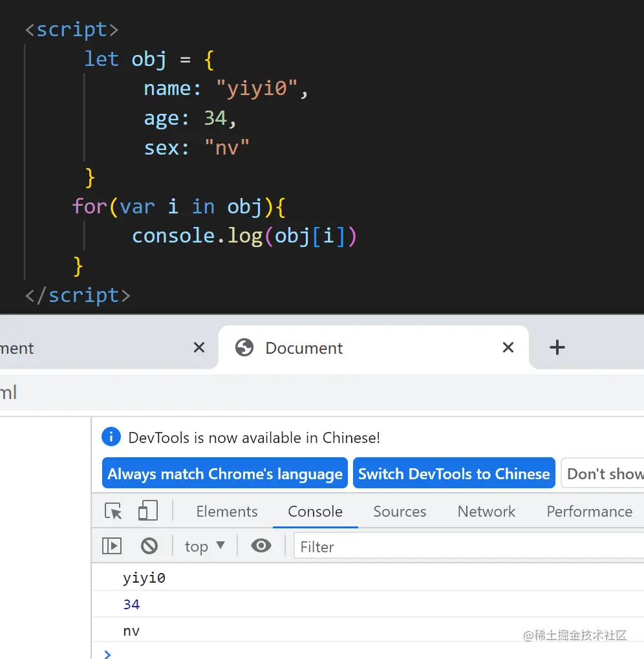Select the Console tab
Screen dimensions: 644x659
(315, 512)
